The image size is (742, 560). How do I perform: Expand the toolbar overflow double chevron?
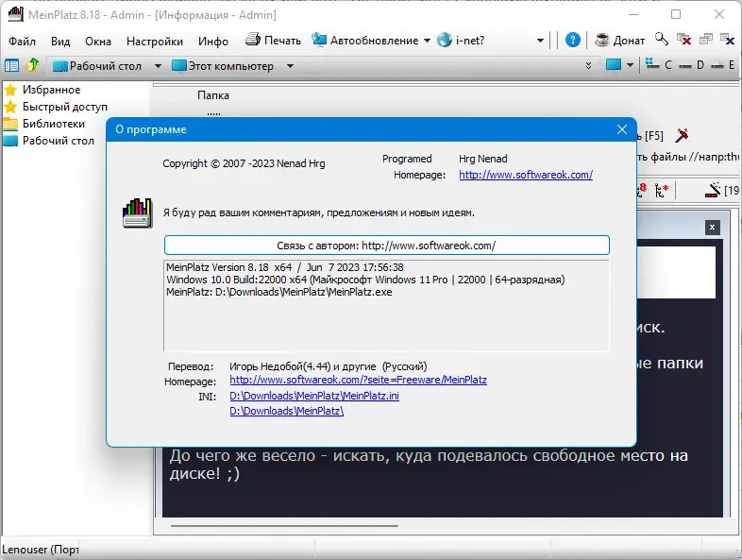(588, 65)
